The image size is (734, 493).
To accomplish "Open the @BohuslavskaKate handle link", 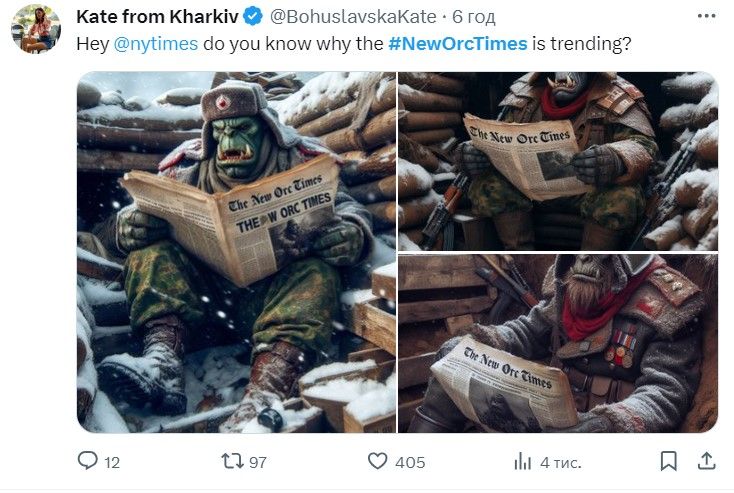I will 353,17.
